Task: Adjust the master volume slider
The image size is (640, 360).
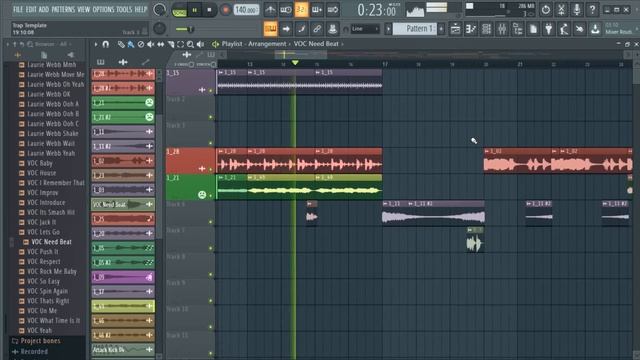Action: pos(185,29)
